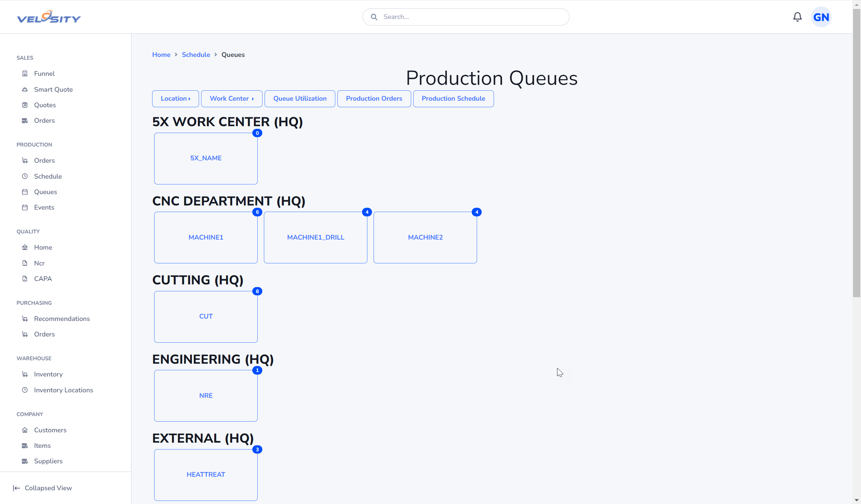Expand the Work Center dropdown
861x504 pixels.
click(x=232, y=99)
